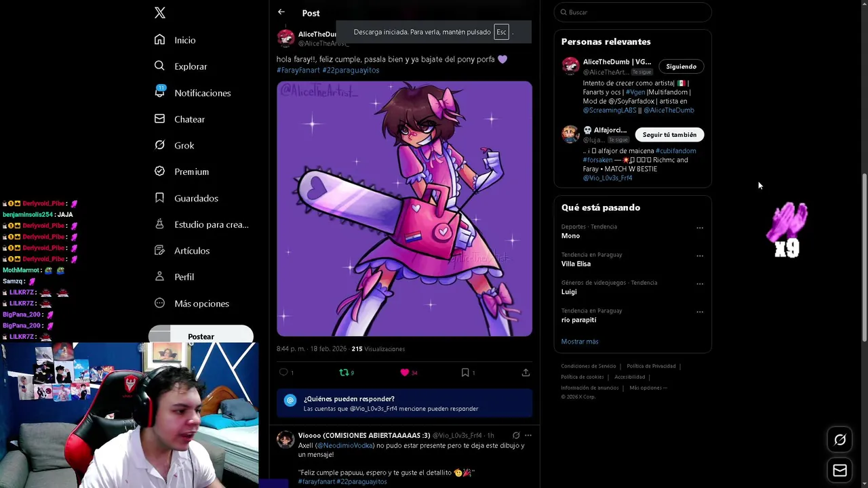Screen dimensions: 868x488
Task: Open options dots for Mono trend
Action: click(700, 228)
